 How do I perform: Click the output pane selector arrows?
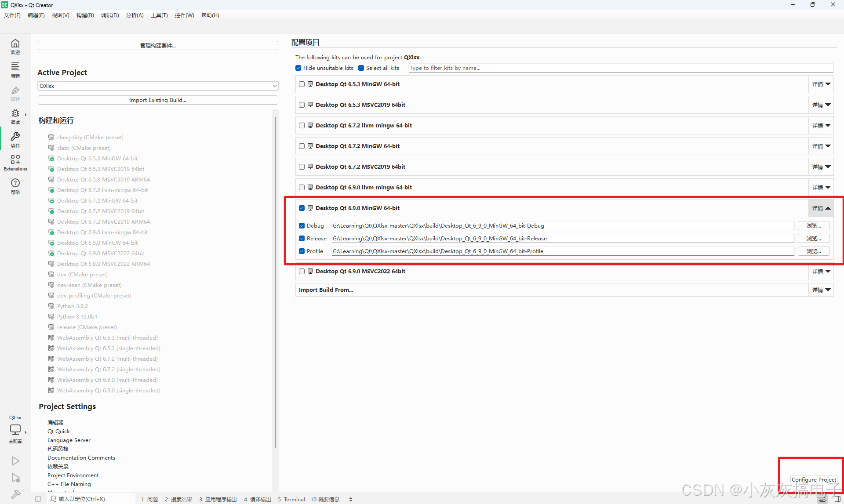(351, 499)
